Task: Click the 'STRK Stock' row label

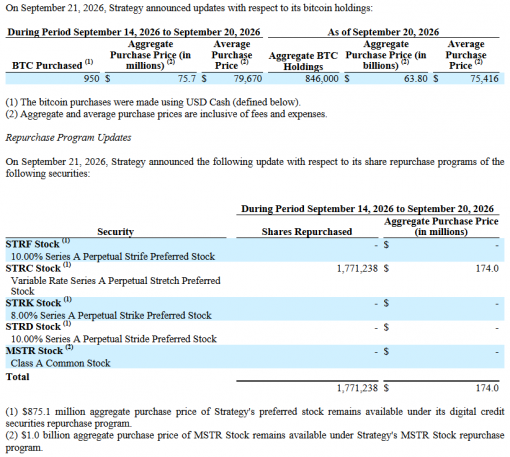Action: tap(38, 302)
